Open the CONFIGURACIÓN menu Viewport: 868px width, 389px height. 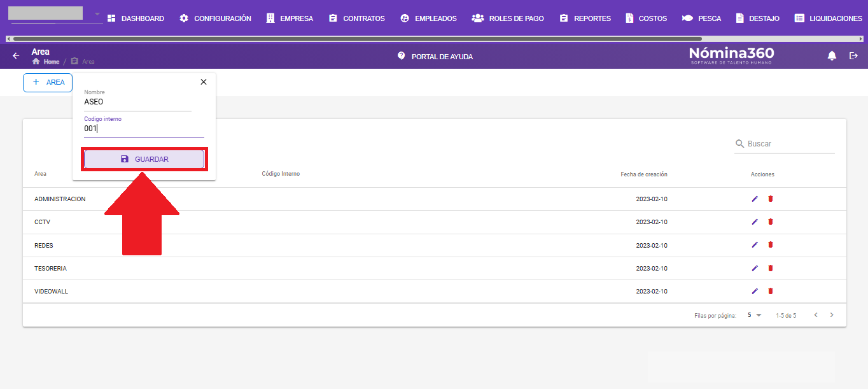[215, 18]
